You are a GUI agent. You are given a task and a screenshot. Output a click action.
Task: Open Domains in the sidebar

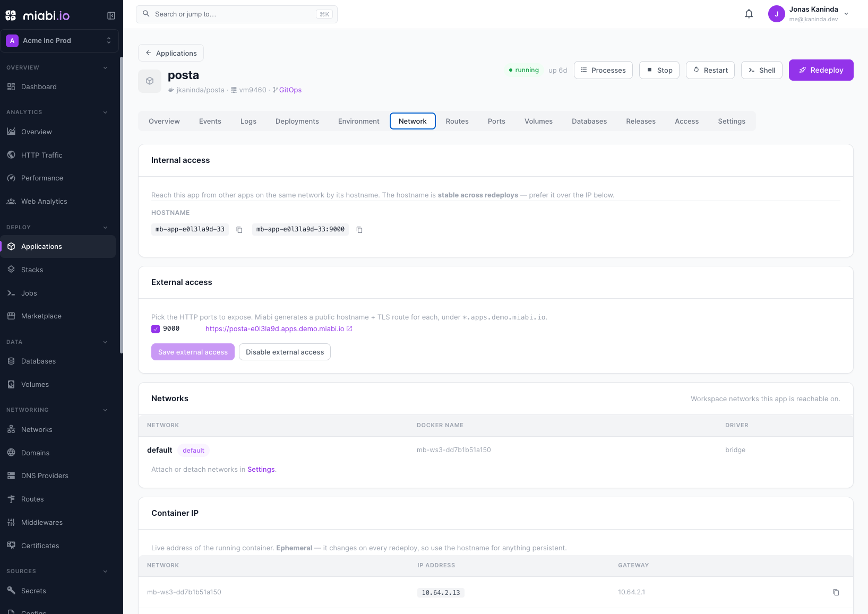coord(58,453)
